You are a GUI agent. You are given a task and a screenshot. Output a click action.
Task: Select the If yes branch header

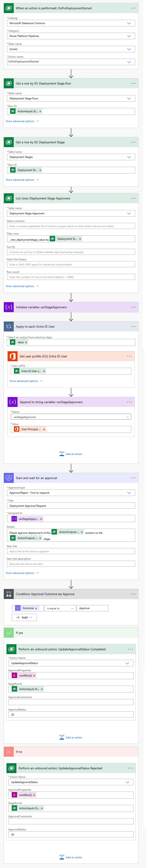(71, 633)
